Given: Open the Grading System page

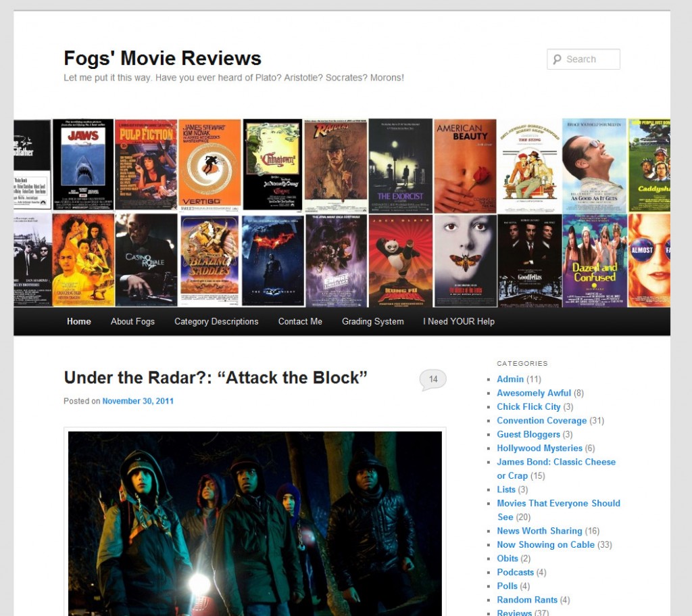Looking at the screenshot, I should point(373,321).
